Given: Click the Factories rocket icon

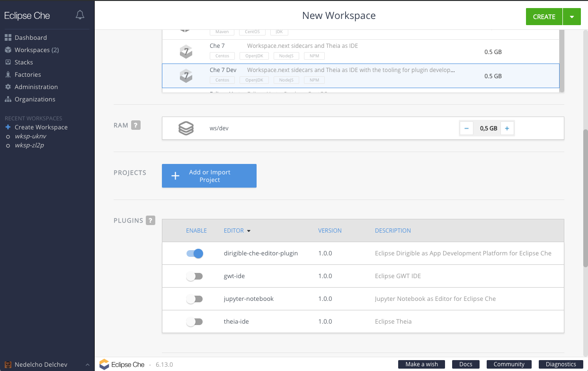Looking at the screenshot, I should point(8,74).
